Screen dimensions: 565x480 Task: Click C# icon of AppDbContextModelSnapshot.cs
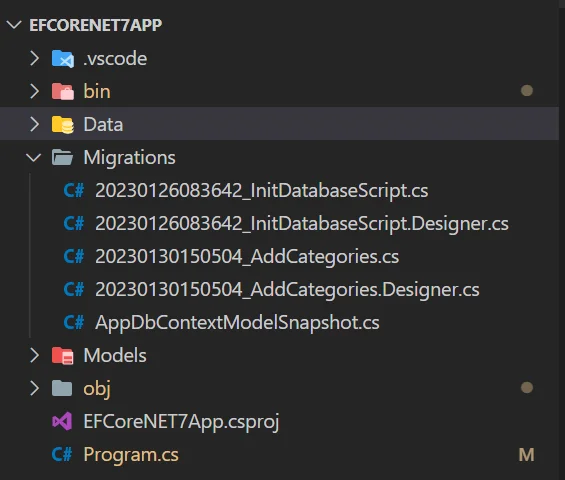pyautogui.click(x=74, y=323)
